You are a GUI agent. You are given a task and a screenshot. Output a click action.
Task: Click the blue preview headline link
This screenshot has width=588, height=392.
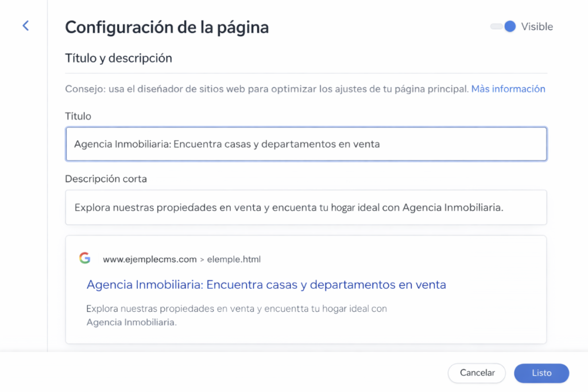point(266,284)
